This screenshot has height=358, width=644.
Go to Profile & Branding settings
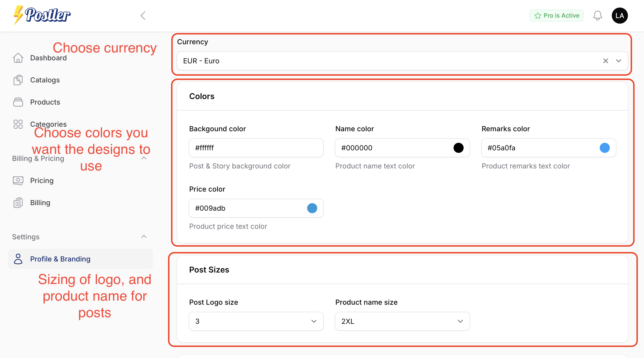(60, 259)
